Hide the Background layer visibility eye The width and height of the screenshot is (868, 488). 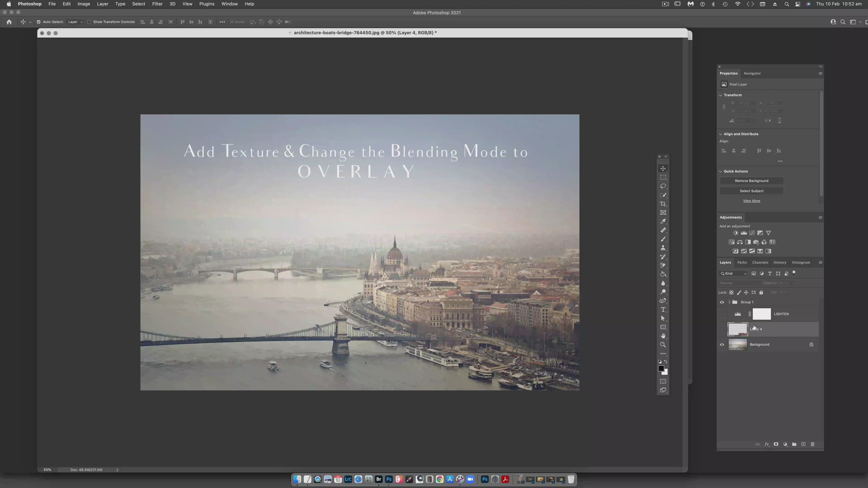click(722, 345)
